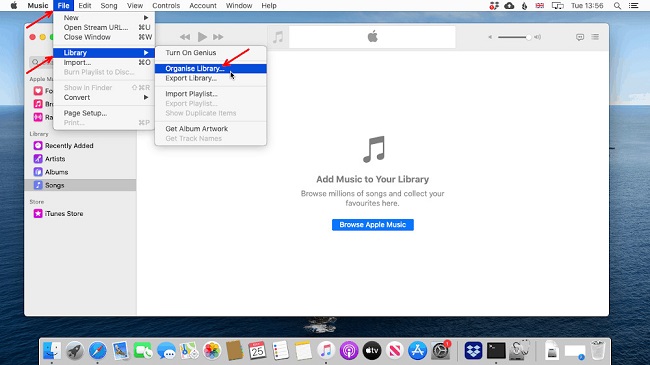Open Notes from the dock
The height and width of the screenshot is (365, 650).
(303, 351)
